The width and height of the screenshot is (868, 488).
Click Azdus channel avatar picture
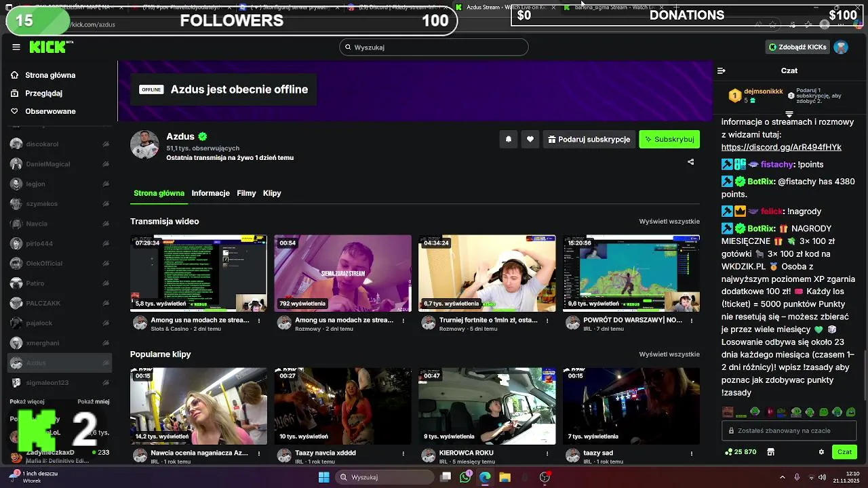click(144, 145)
